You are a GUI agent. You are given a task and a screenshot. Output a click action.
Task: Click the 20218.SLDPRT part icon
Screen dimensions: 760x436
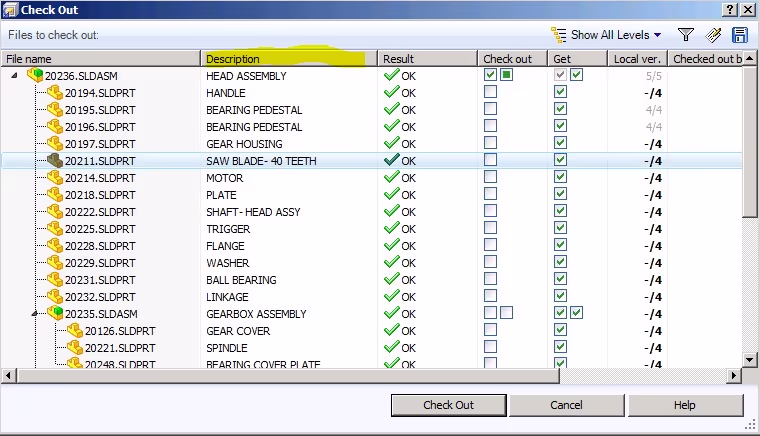(x=55, y=194)
